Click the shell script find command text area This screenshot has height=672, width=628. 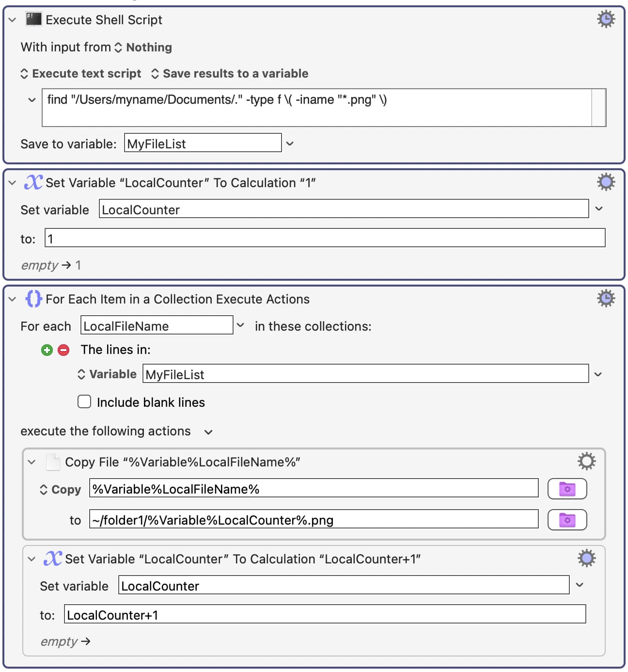coord(316,108)
